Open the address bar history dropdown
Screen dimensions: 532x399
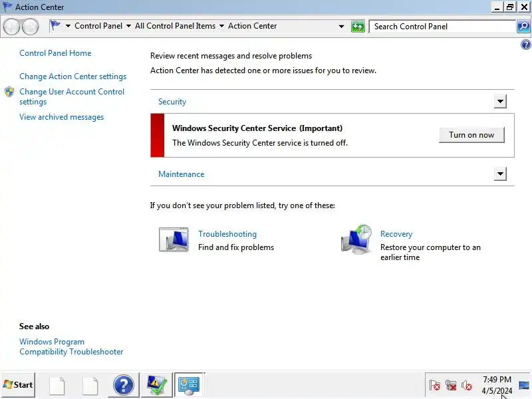341,26
